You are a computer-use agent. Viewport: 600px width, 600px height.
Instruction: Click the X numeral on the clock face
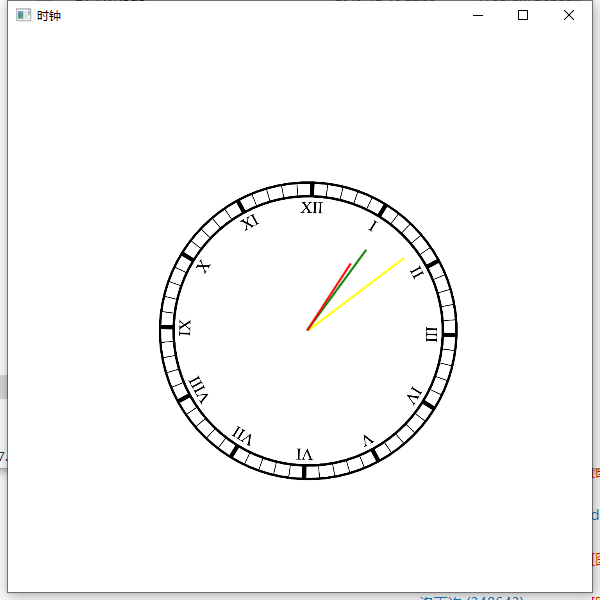(203, 267)
